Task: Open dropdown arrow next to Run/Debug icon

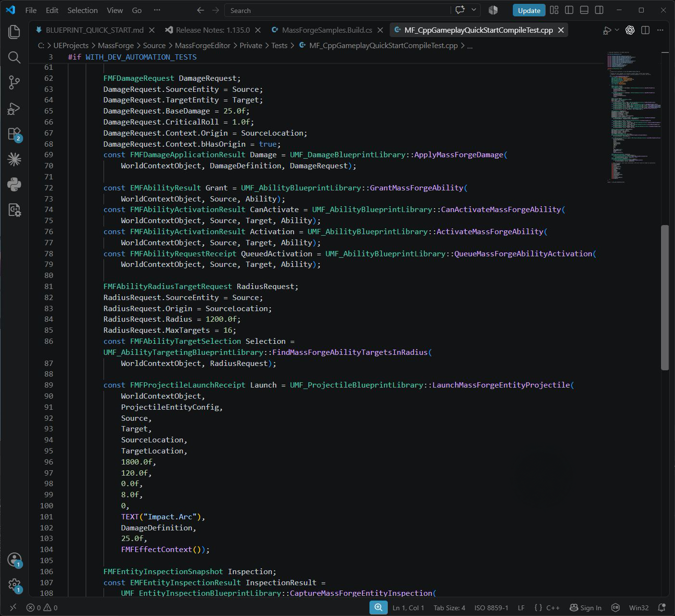Action: click(x=617, y=30)
